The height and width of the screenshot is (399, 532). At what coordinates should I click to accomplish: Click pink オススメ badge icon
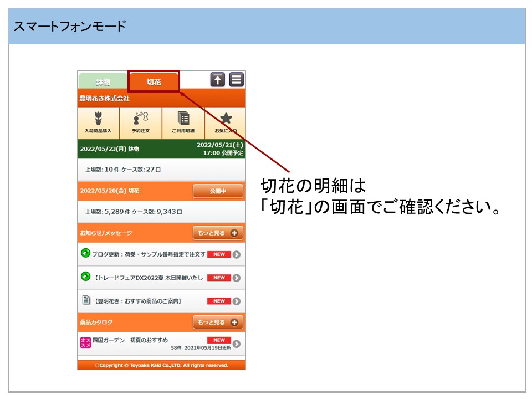coord(85,342)
